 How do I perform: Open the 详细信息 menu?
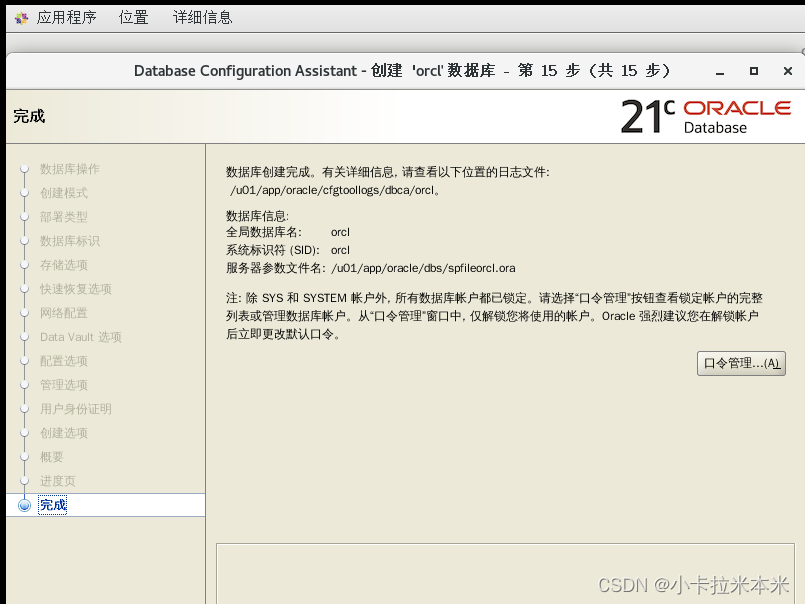(x=201, y=16)
